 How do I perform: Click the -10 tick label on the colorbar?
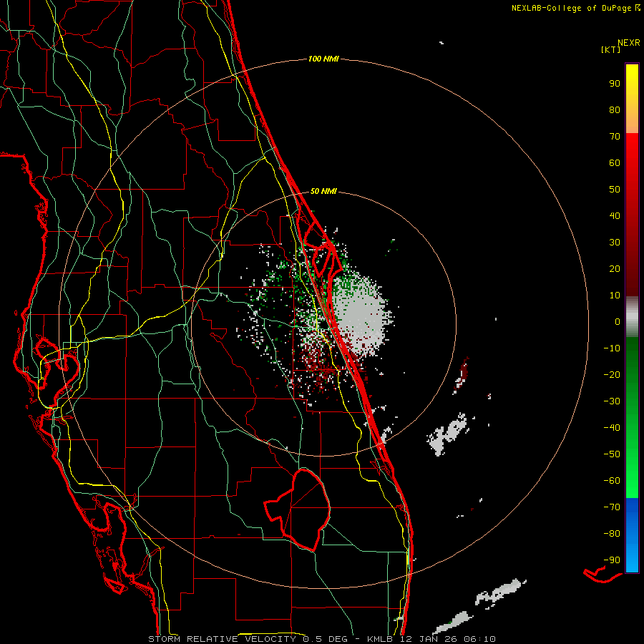(612, 348)
